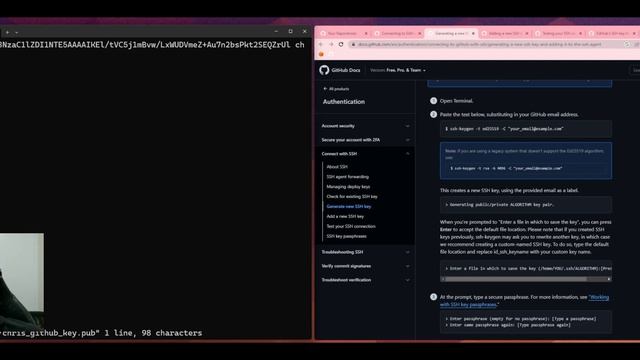This screenshot has height=360, width=640.
Task: Close the Connecting to GitHub tab
Action: pyautogui.click(x=419, y=33)
